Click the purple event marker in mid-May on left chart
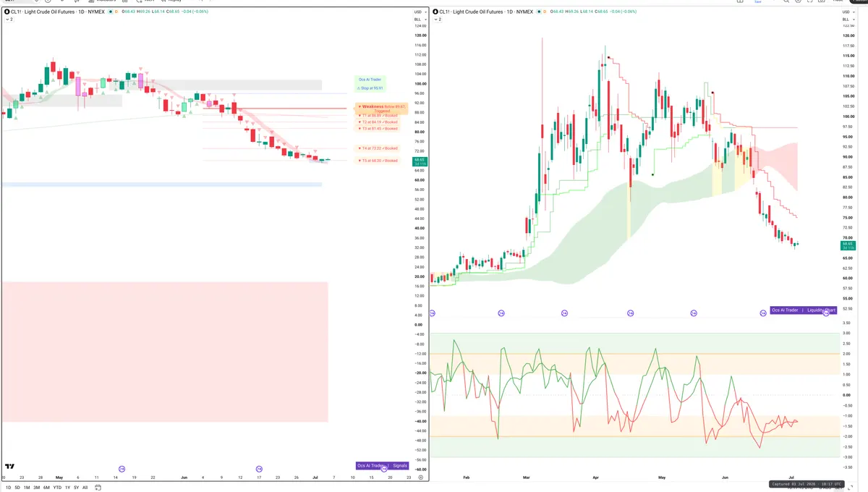 122,469
